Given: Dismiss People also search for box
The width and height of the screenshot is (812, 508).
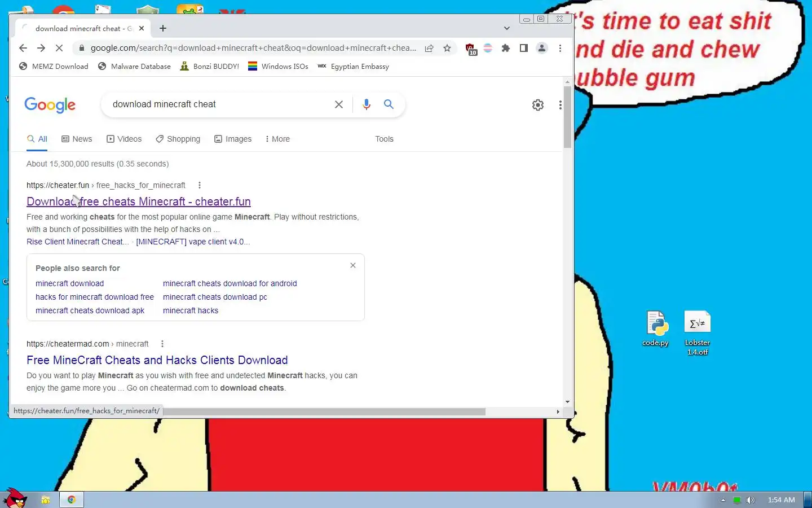Looking at the screenshot, I should tap(353, 265).
